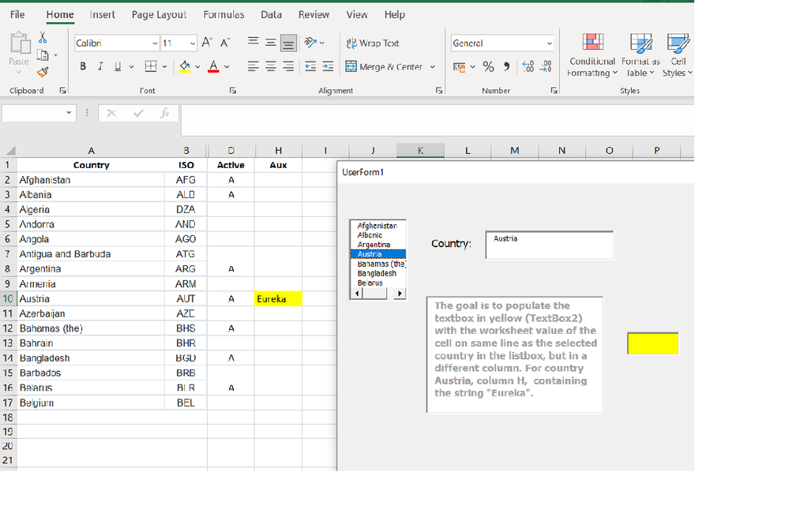Viewport: 789px width, 532px height.
Task: Apply italic formatting
Action: (100, 66)
